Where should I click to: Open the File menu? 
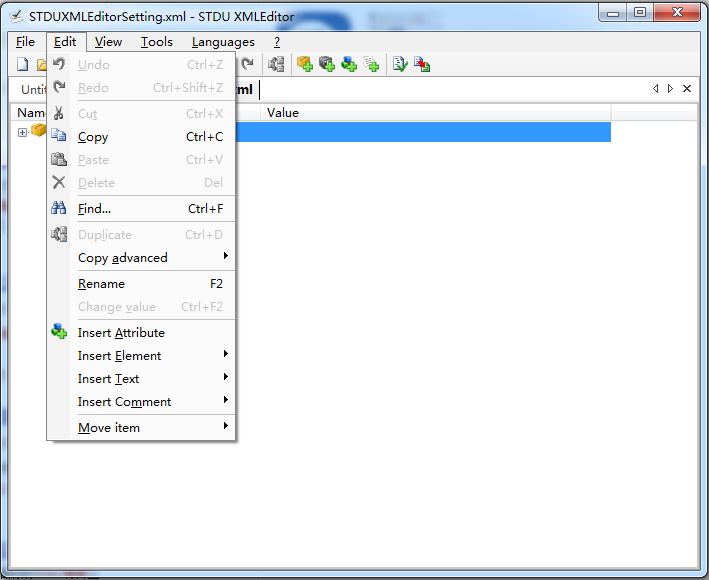(x=25, y=42)
